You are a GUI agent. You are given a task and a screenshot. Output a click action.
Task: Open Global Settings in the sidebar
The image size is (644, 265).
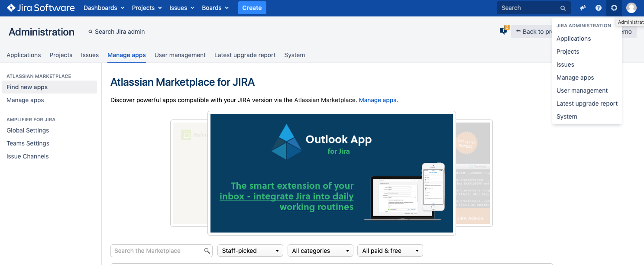(x=28, y=130)
